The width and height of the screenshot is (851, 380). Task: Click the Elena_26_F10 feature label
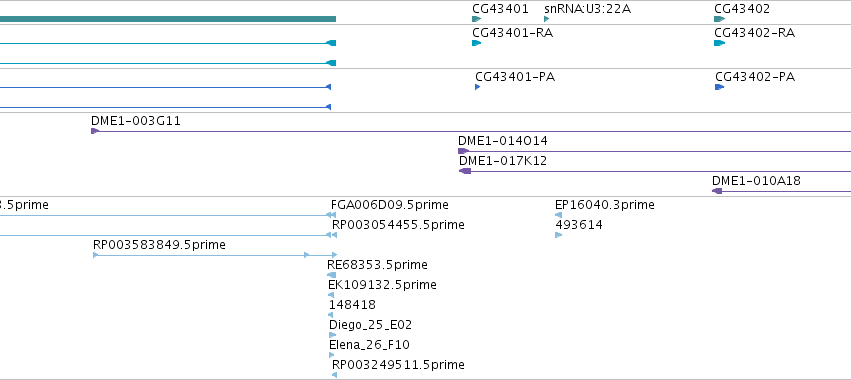coord(369,345)
